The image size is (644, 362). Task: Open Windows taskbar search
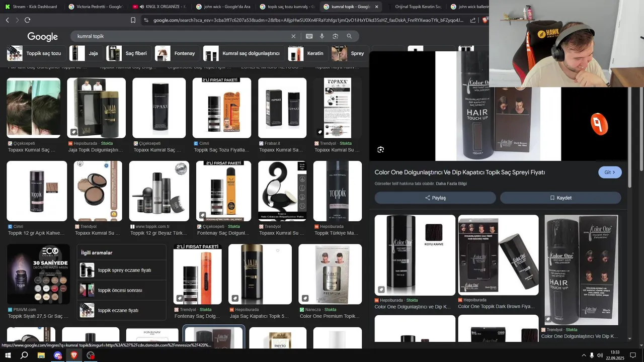[x=24, y=355]
